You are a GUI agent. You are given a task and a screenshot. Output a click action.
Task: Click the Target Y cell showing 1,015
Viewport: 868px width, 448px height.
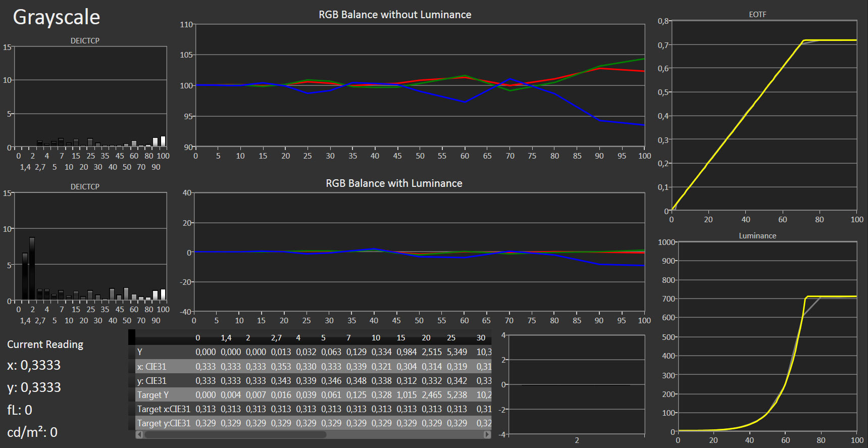point(406,395)
